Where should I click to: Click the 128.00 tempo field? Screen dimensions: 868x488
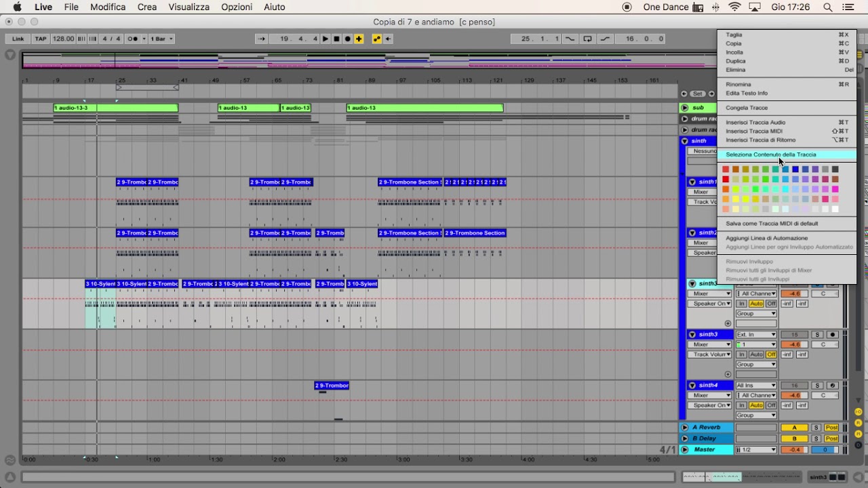(x=63, y=39)
